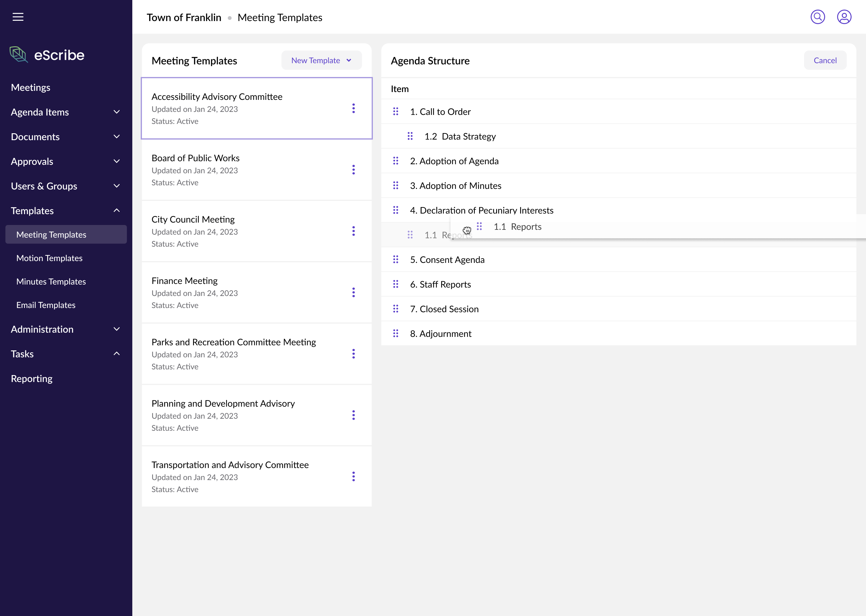Click Town of Franklin breadcrumb

(184, 17)
